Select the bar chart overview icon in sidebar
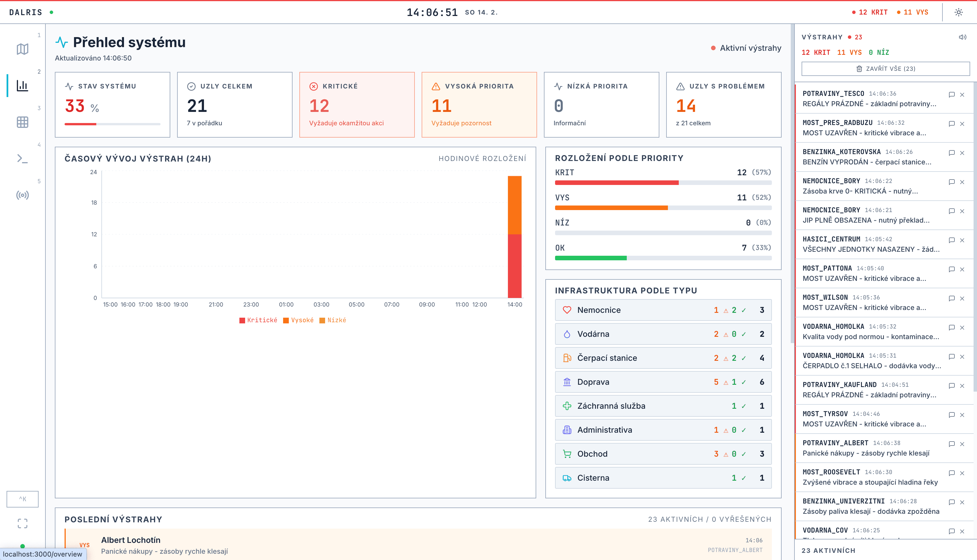Image resolution: width=977 pixels, height=560 pixels. 22,86
